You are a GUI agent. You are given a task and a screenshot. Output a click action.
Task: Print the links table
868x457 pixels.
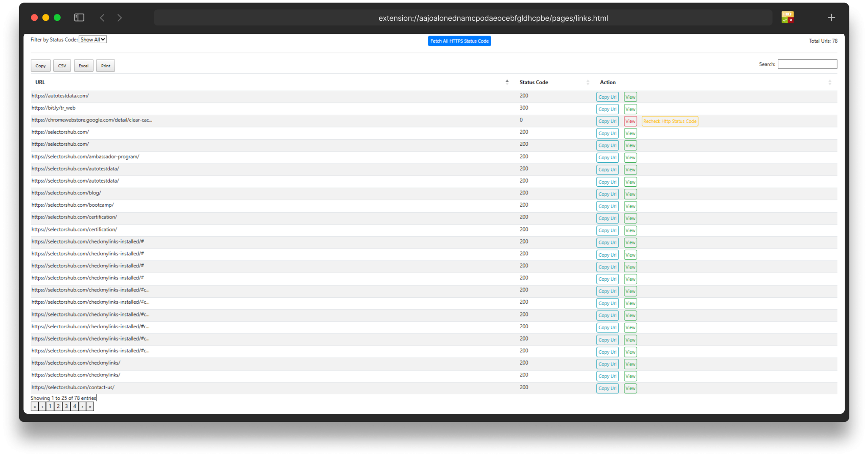pyautogui.click(x=105, y=65)
